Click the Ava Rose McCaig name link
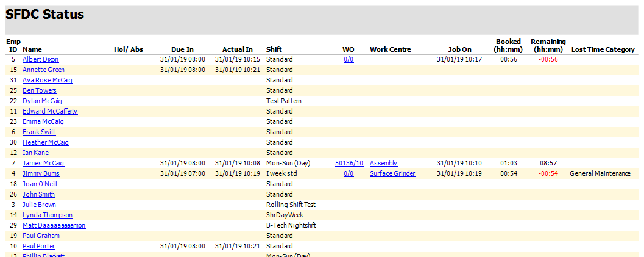This screenshot has height=257, width=644. tap(48, 80)
